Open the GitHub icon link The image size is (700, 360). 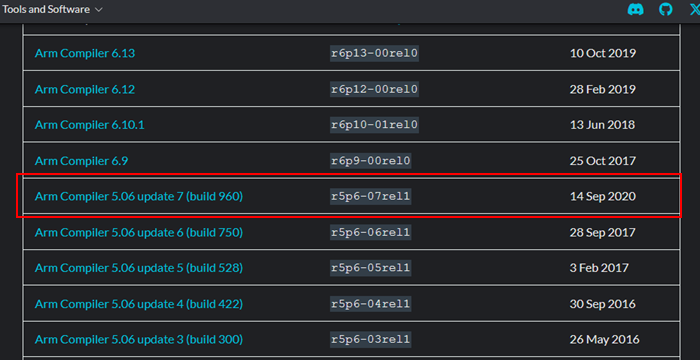(666, 10)
